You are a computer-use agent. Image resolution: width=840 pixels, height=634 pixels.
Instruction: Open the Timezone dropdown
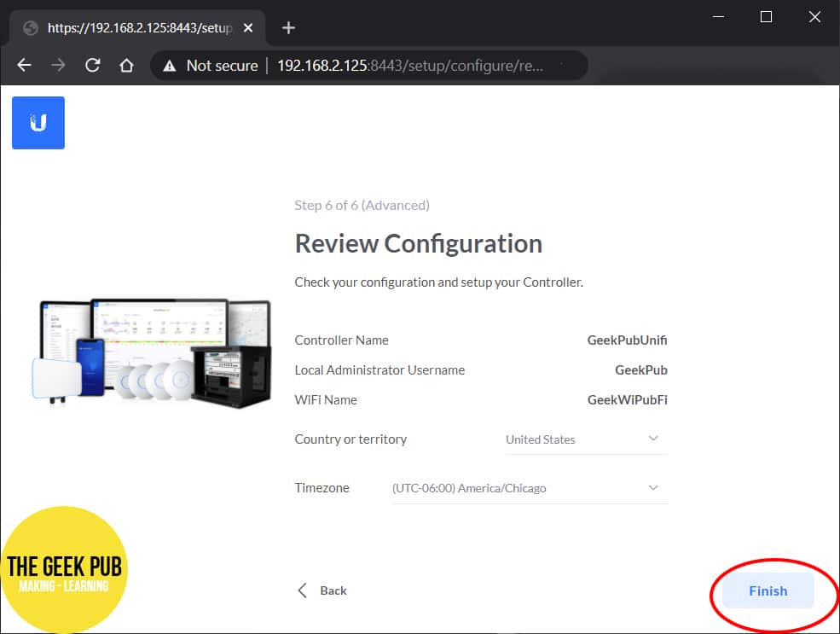[x=530, y=488]
